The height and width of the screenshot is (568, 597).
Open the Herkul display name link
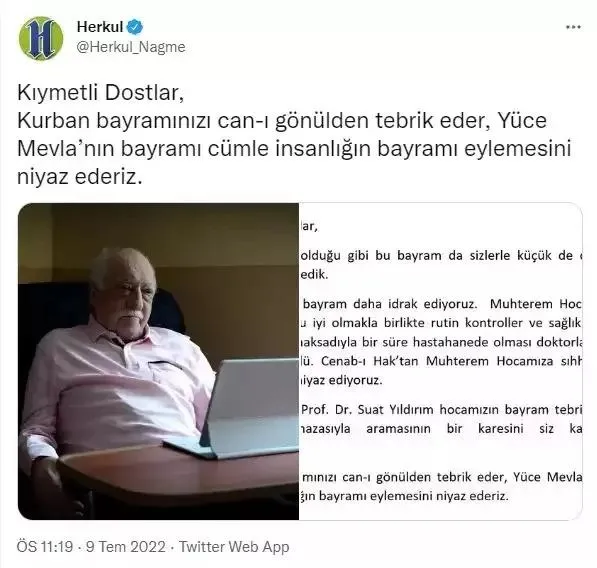coord(100,27)
